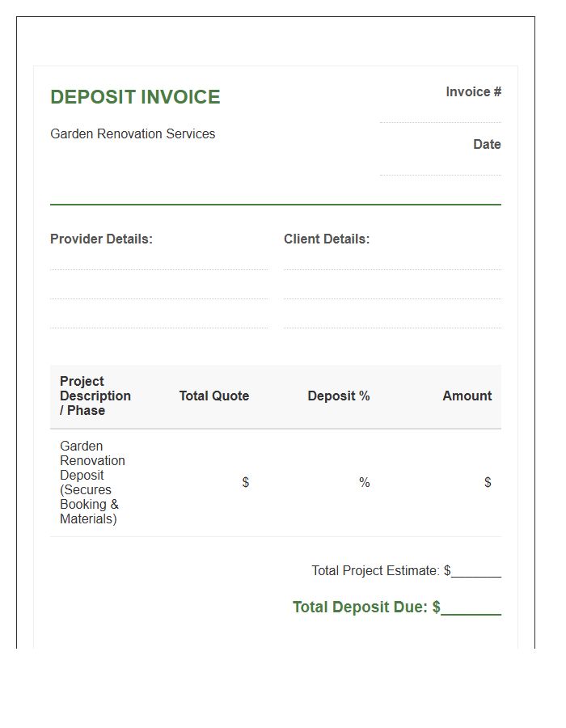The image size is (566, 728).
Task: Click the Garden Renovation Deposit description cell
Action: [92, 482]
